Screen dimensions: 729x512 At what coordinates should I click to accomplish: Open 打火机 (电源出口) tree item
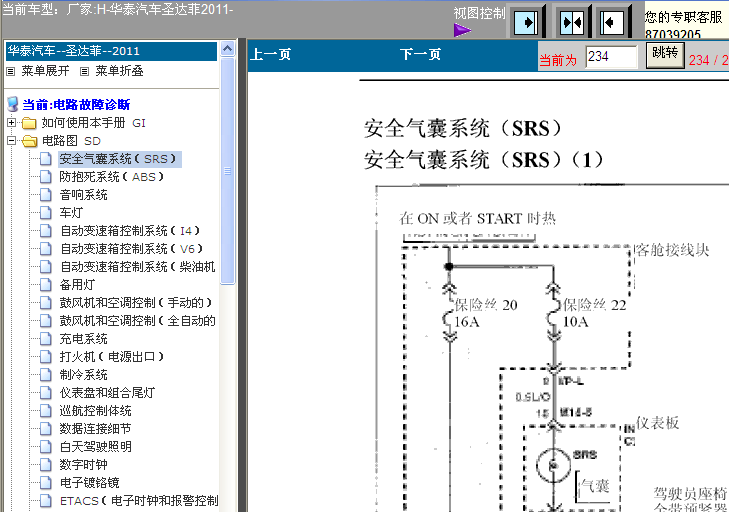[x=112, y=357]
